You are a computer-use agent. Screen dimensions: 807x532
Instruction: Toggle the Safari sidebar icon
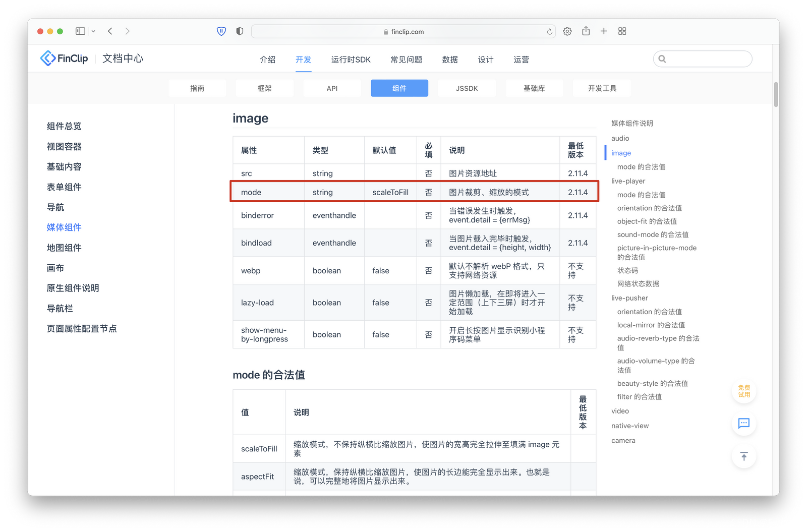tap(80, 31)
